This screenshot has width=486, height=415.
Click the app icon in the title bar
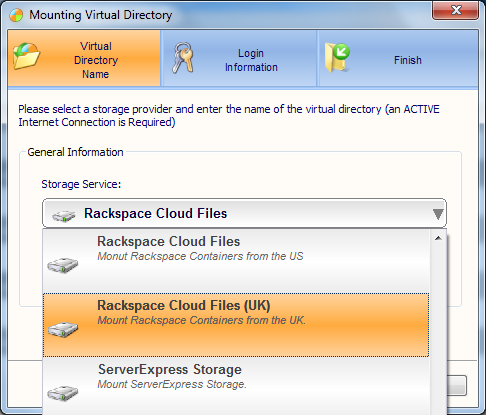click(x=16, y=15)
